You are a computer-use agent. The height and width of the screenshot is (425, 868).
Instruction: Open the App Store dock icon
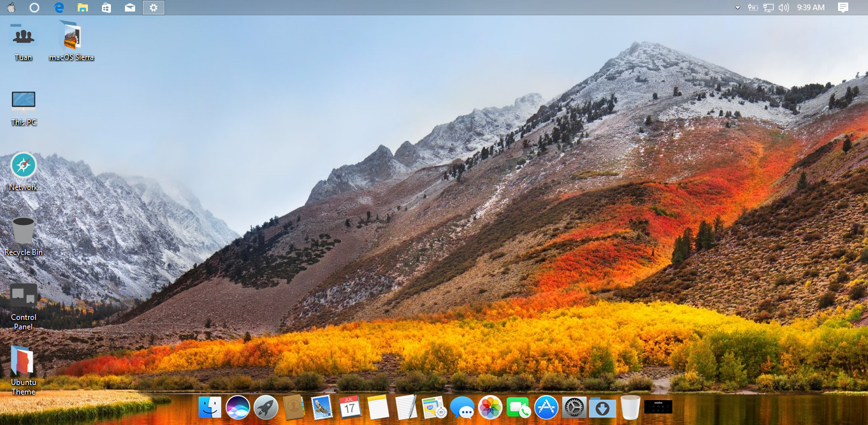pyautogui.click(x=546, y=407)
